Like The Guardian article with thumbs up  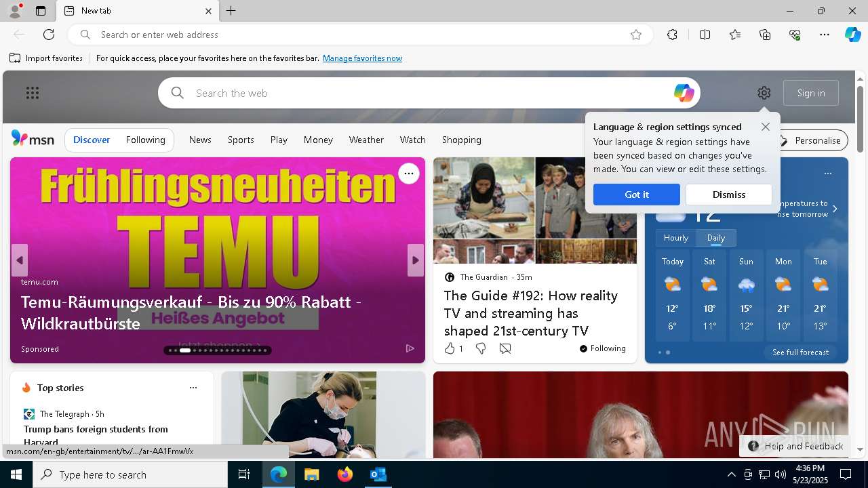[x=450, y=348]
